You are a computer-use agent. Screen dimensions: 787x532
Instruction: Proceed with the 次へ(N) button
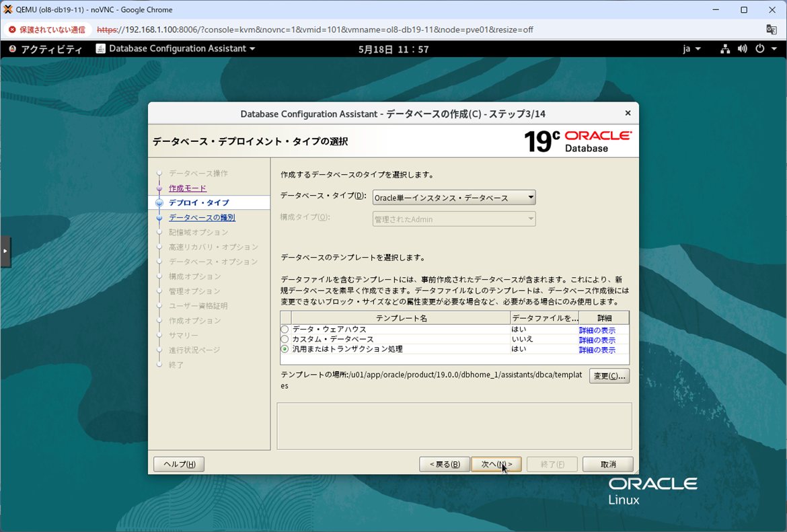click(x=496, y=464)
